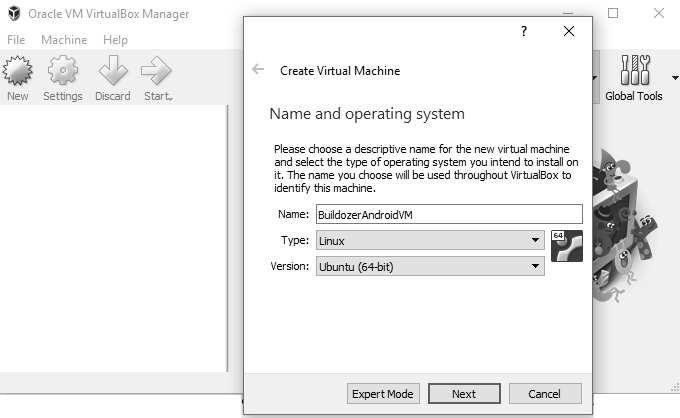Viewport: 680px width, 418px height.
Task: Click the Name field containing BuildozerAndroidVM
Action: coord(449,214)
